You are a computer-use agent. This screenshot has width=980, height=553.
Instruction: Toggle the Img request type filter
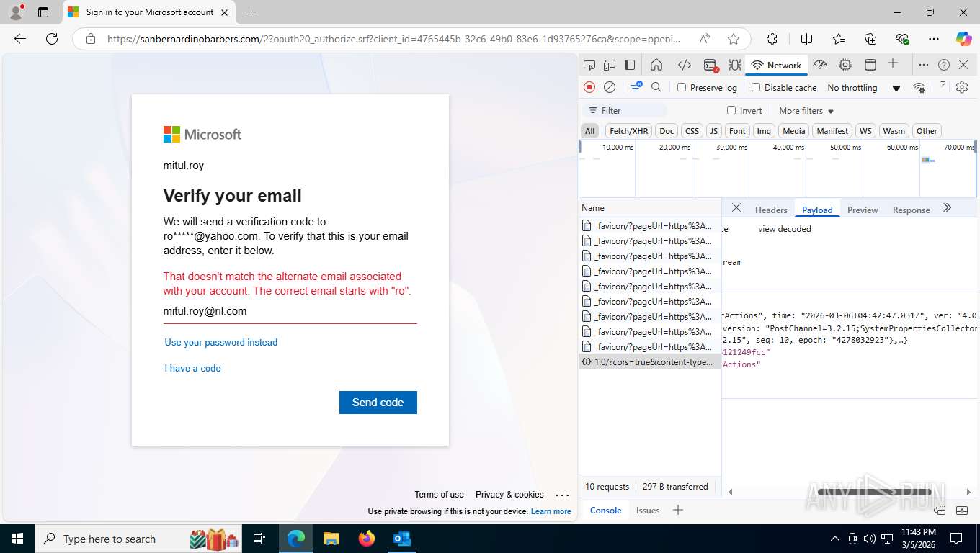tap(764, 130)
